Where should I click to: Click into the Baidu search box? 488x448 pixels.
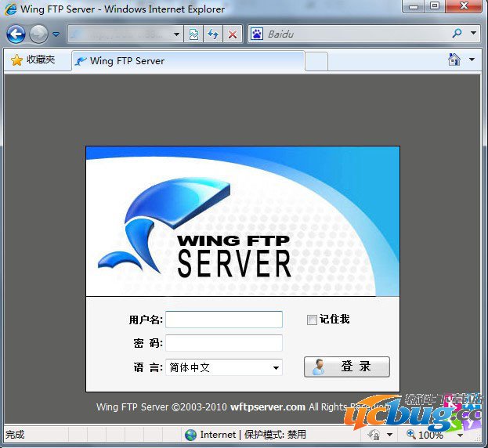[x=356, y=34]
